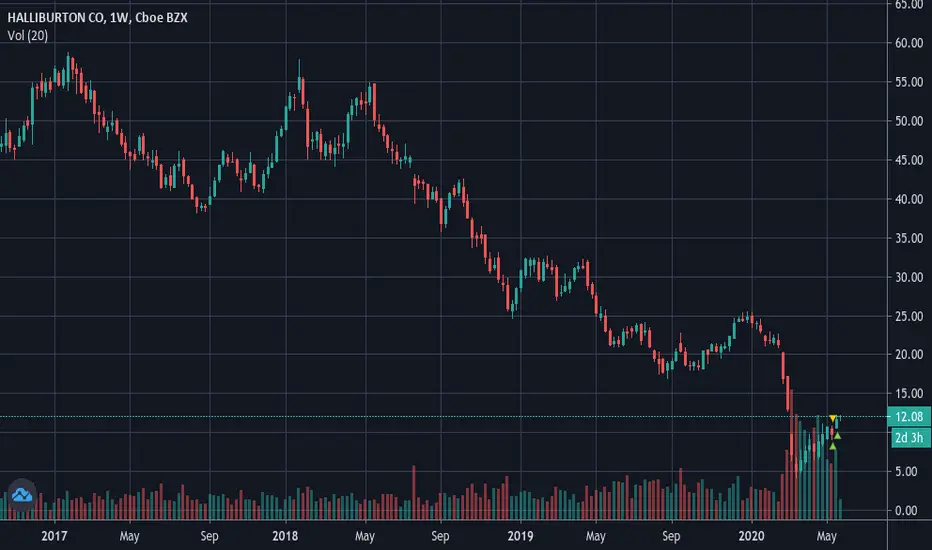
Task: Click the Vol (20) indicator label
Action: click(x=28, y=36)
